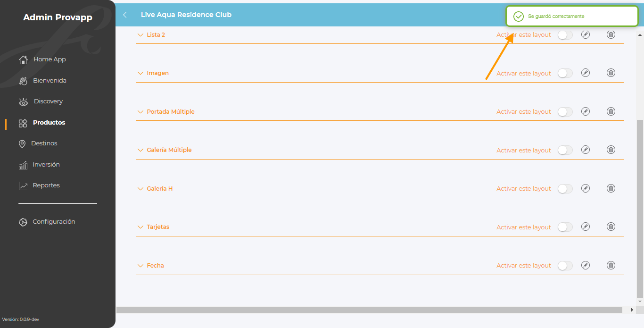This screenshot has width=644, height=328.
Task: Edit the Fecha layout
Action: (586, 265)
